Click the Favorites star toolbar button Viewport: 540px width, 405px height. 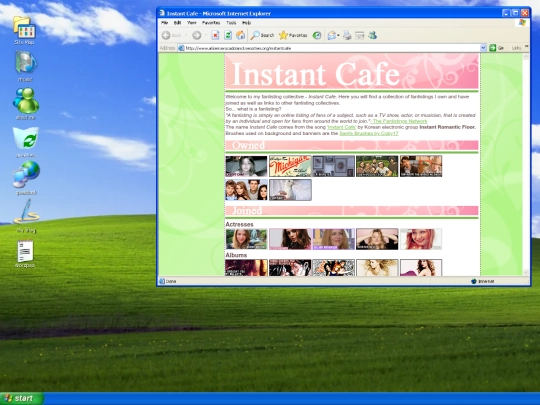[x=293, y=35]
